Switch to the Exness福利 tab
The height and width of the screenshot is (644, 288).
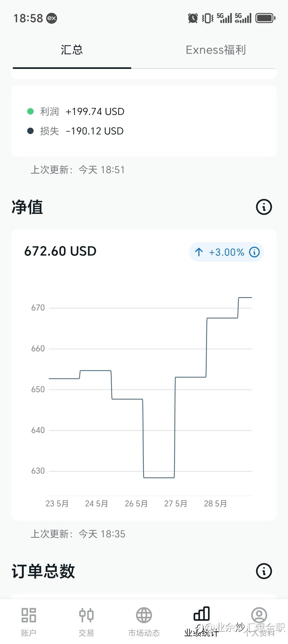pos(215,50)
